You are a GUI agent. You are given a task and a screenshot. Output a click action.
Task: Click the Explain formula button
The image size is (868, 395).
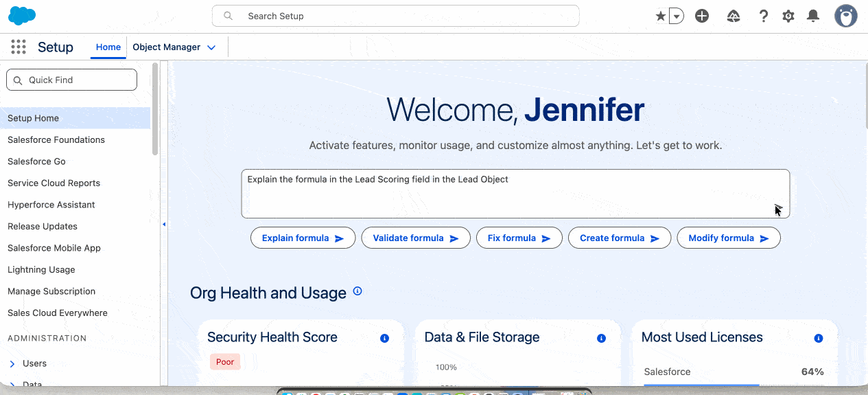[303, 238]
